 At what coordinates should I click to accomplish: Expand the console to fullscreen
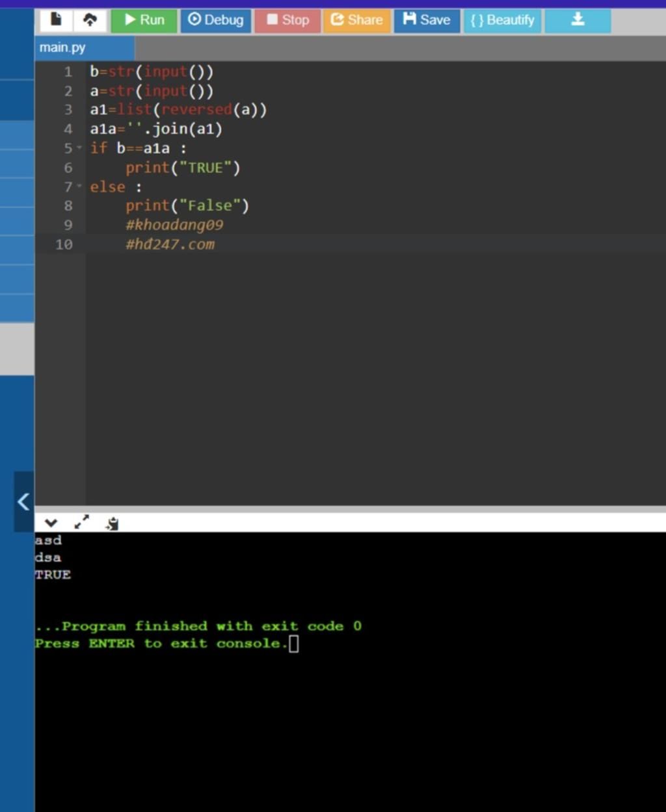(x=81, y=522)
